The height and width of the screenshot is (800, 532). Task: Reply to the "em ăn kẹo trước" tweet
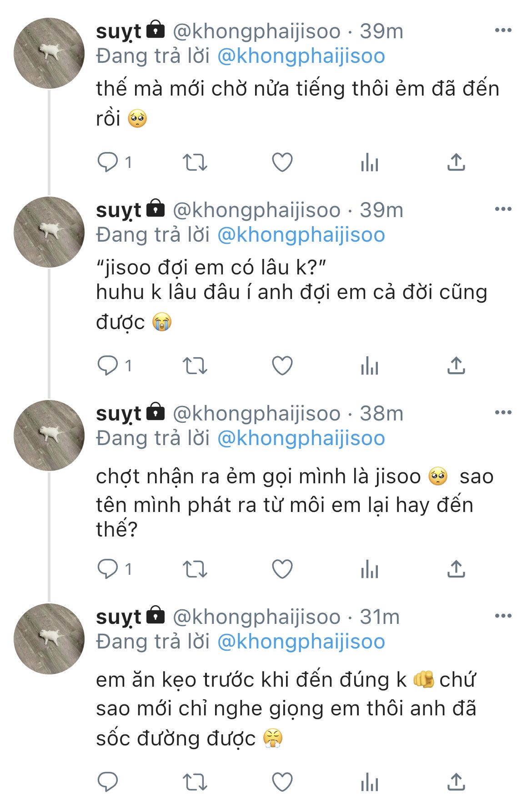point(108,782)
